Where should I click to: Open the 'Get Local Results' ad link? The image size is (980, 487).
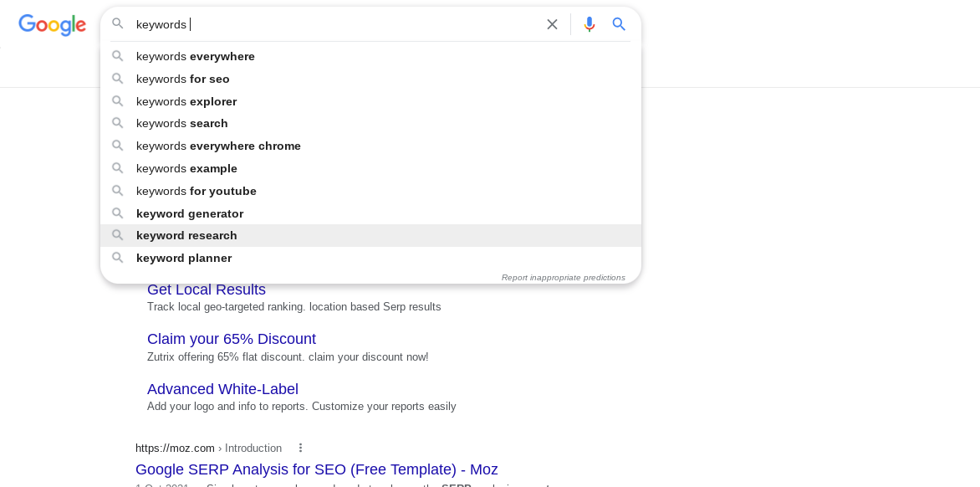[207, 290]
